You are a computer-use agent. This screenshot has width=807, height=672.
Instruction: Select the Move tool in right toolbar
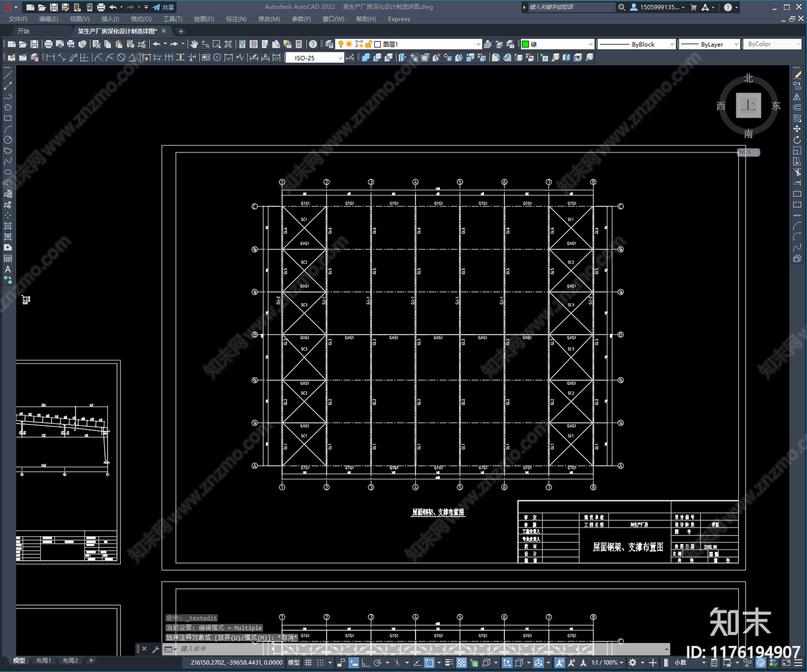(797, 129)
